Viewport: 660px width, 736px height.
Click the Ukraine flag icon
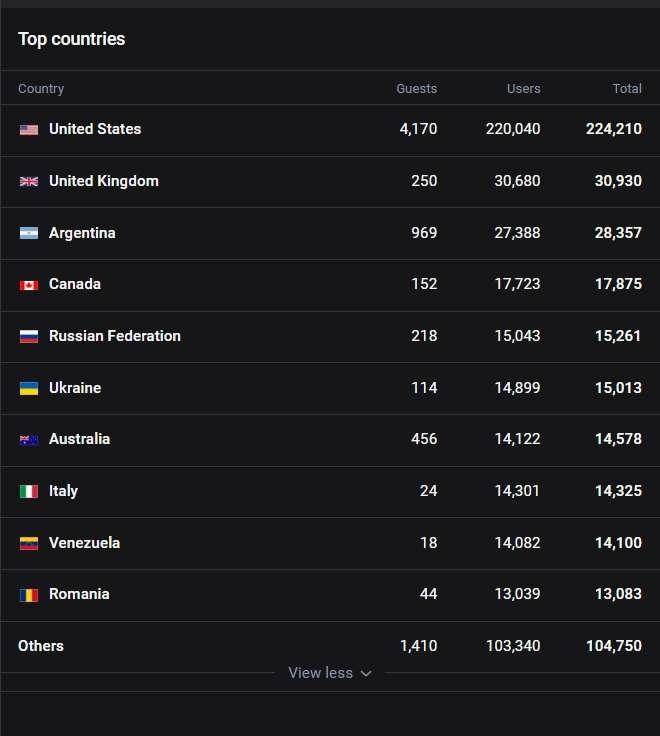pos(29,388)
